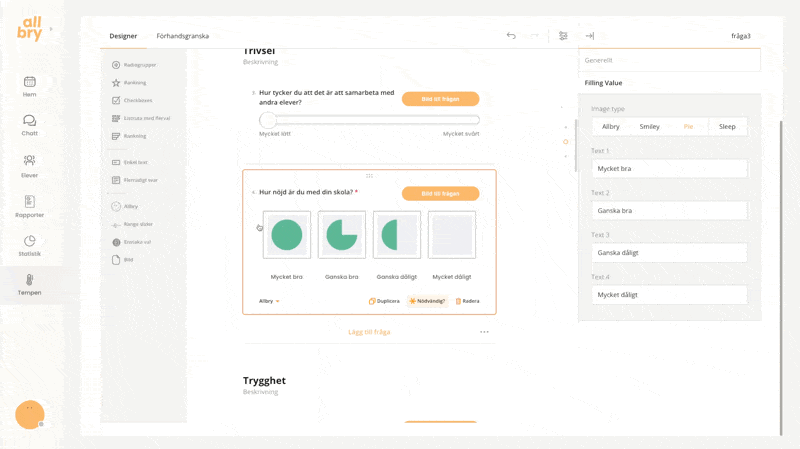Click the Radera trash button
800x449 pixels.
pyautogui.click(x=467, y=301)
